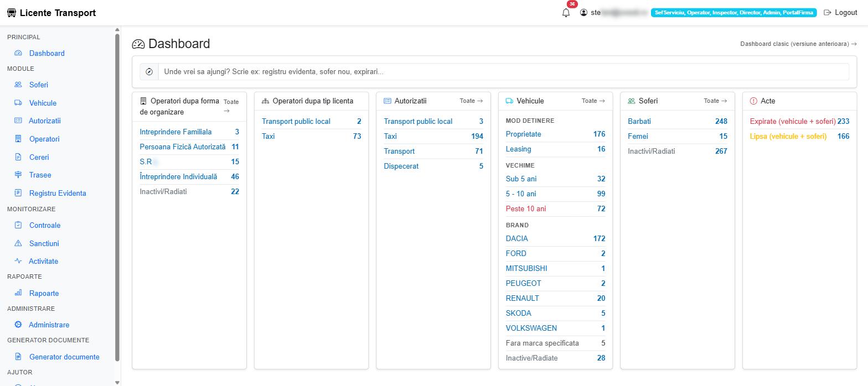868x386 pixels.
Task: Open VOLKSWAGEN brand vehicles row
Action: pos(555,328)
